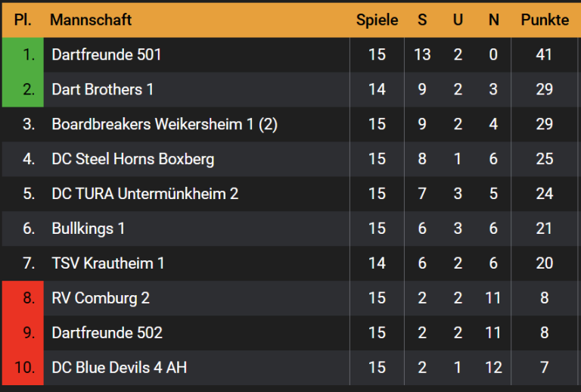581x392 pixels.
Task: Click red rank 10. position cell
Action: click(x=23, y=368)
